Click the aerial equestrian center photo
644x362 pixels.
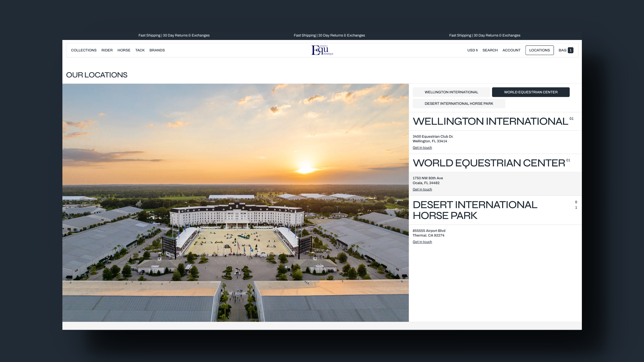(x=235, y=203)
